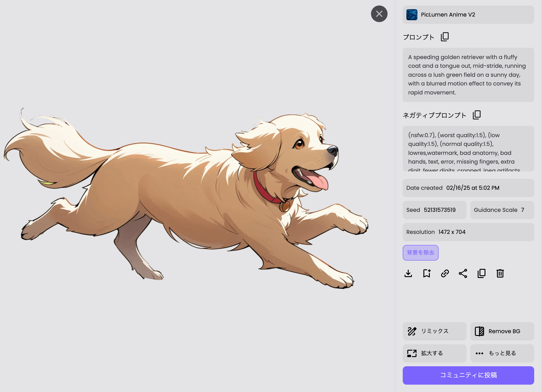The width and height of the screenshot is (542, 392).
Task: Select the PicLumen Anime V2 model entry
Action: (468, 14)
